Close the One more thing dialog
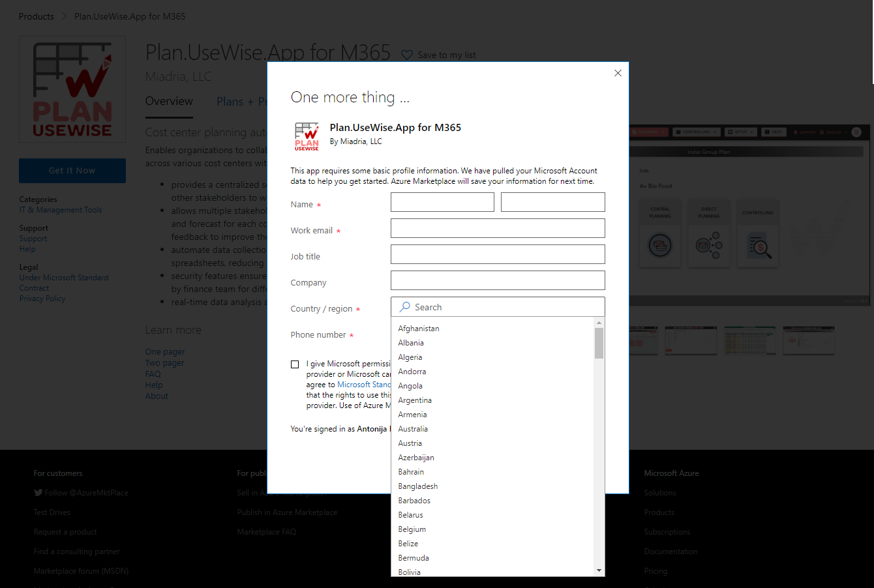874x588 pixels. click(x=618, y=73)
